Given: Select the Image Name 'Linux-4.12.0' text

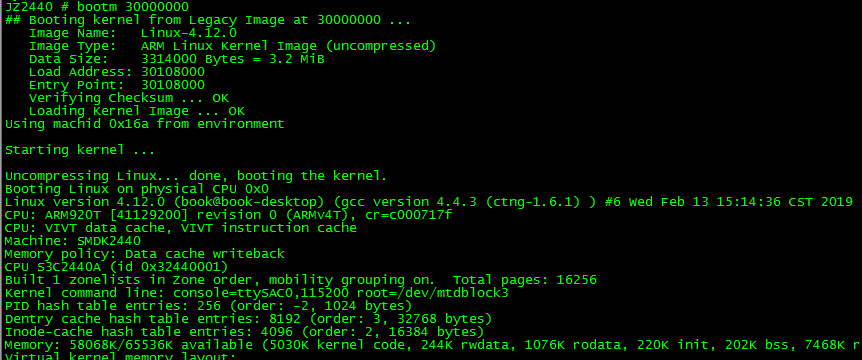Looking at the screenshot, I should tap(189, 33).
